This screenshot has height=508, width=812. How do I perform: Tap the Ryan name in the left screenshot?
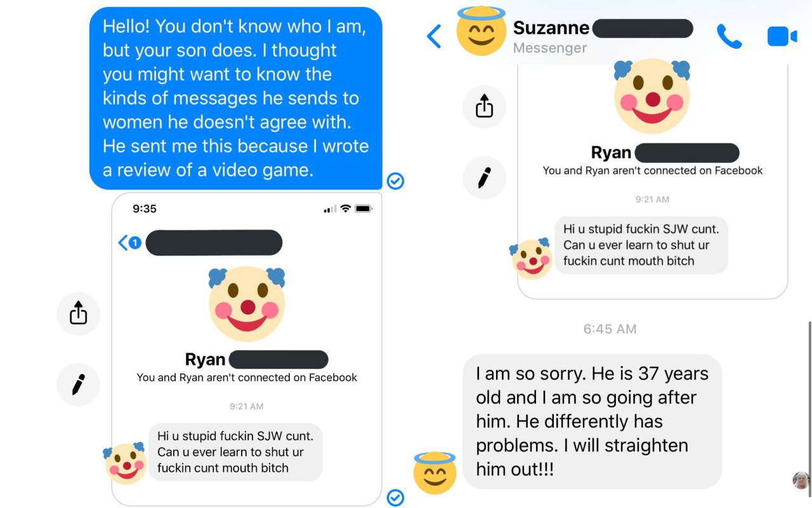(205, 360)
